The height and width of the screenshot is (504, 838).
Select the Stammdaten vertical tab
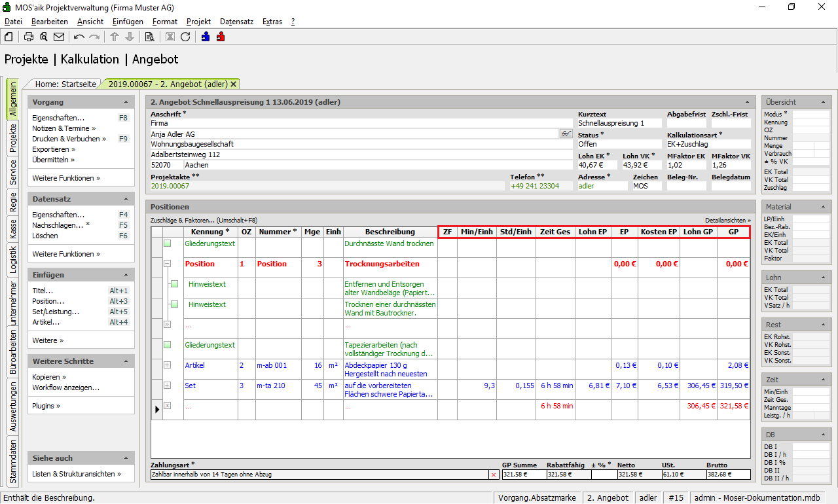12,461
